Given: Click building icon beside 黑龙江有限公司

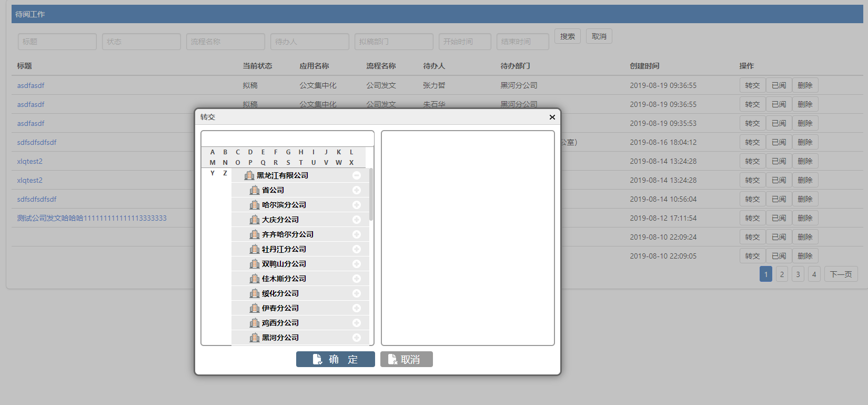Looking at the screenshot, I should [249, 175].
